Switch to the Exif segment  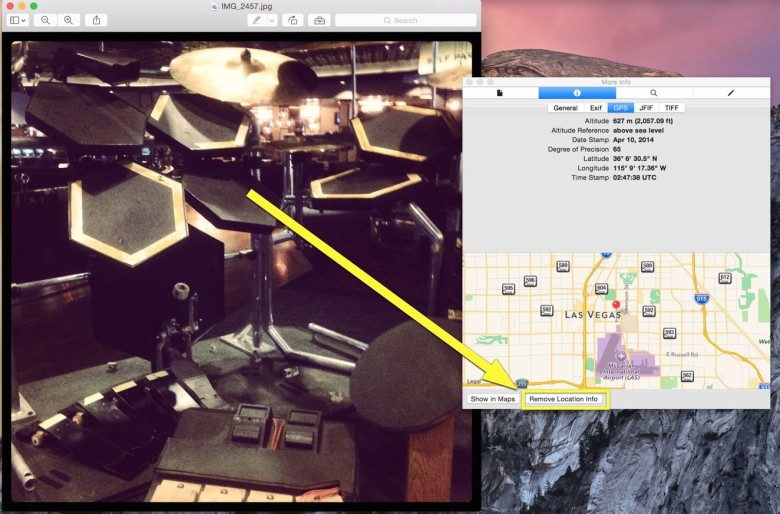(595, 108)
